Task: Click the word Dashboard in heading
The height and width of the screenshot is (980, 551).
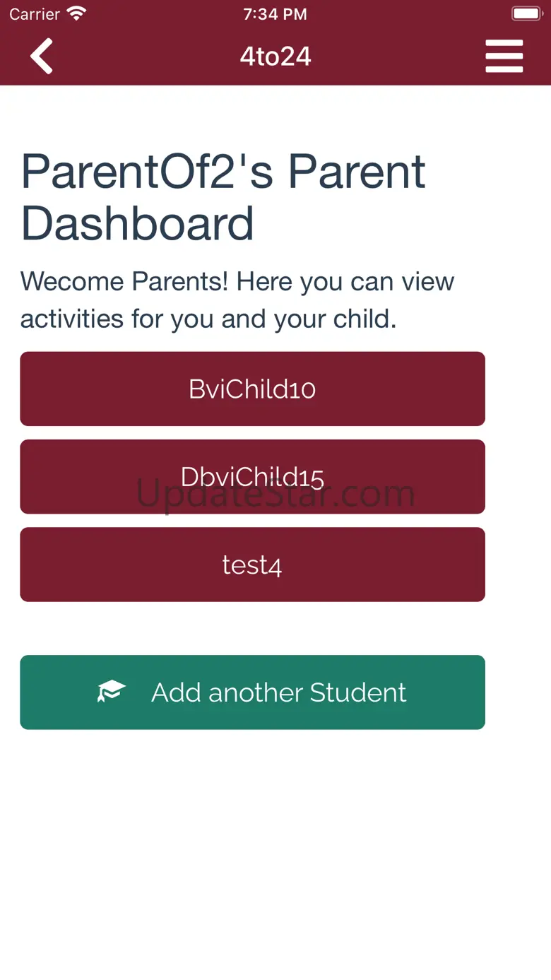Action: 138,223
